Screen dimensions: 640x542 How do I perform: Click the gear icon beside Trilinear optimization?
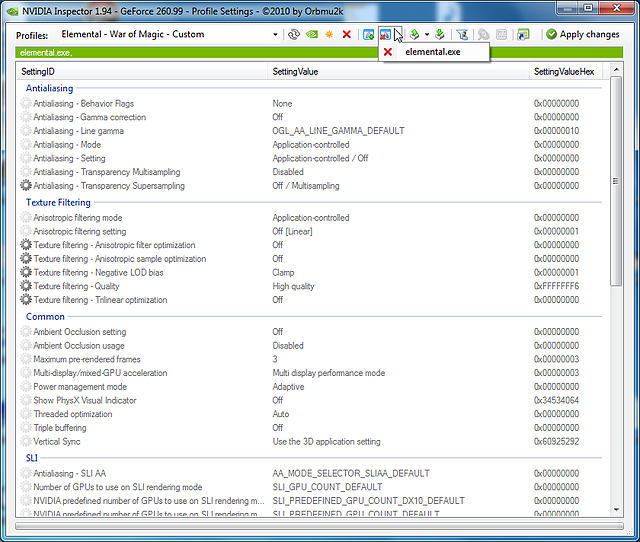pyautogui.click(x=26, y=300)
